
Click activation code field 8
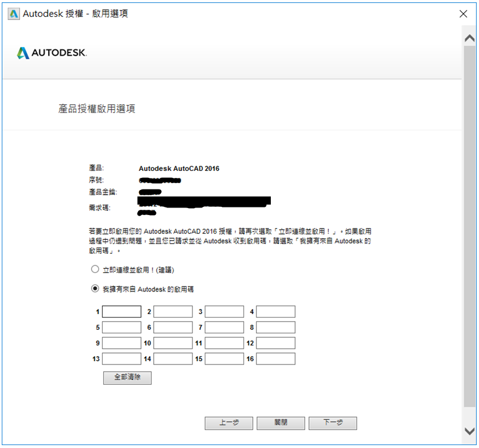275,327
